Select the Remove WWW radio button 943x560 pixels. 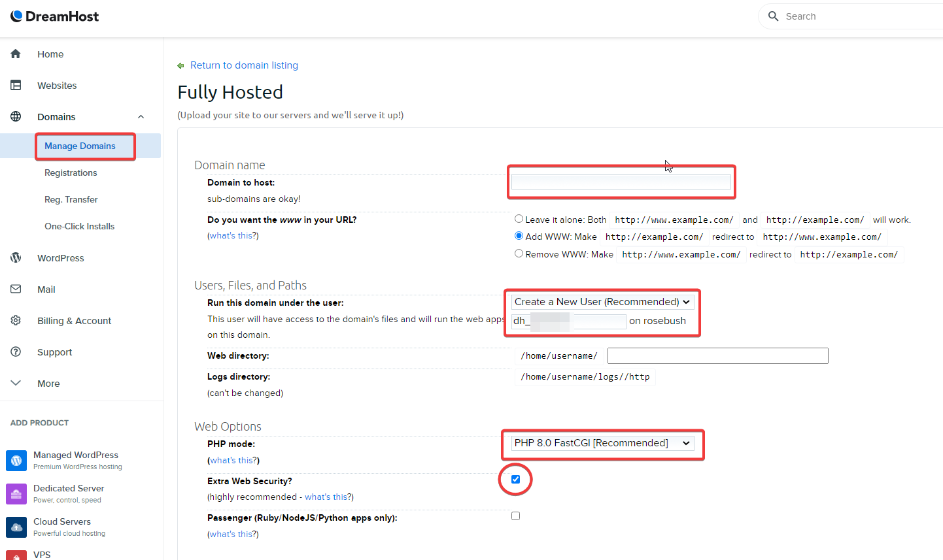(x=519, y=254)
